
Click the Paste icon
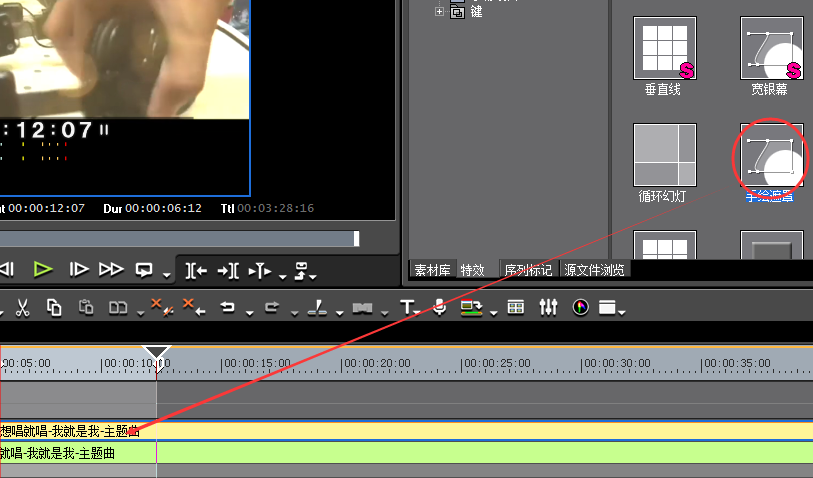(x=86, y=307)
